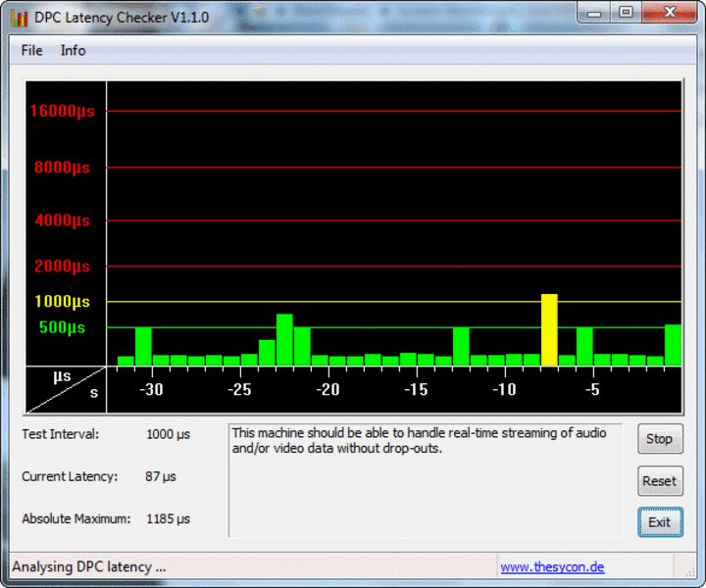Click the Absolute Maximum label
Image resolution: width=706 pixels, height=588 pixels.
point(76,518)
